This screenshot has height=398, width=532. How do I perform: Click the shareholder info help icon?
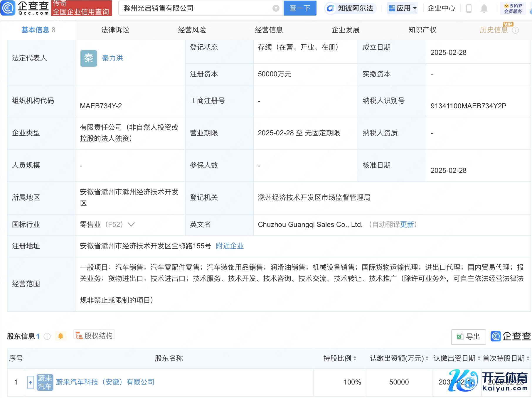pyautogui.click(x=47, y=336)
